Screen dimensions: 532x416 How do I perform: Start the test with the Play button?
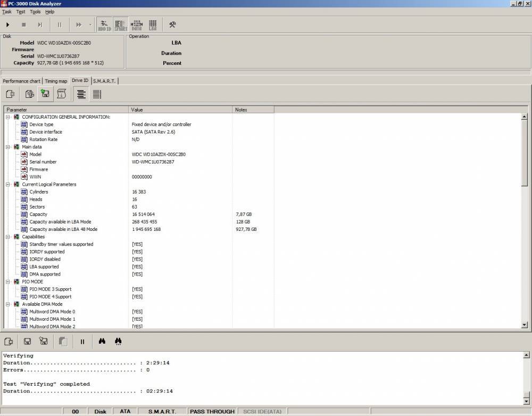tap(8, 25)
